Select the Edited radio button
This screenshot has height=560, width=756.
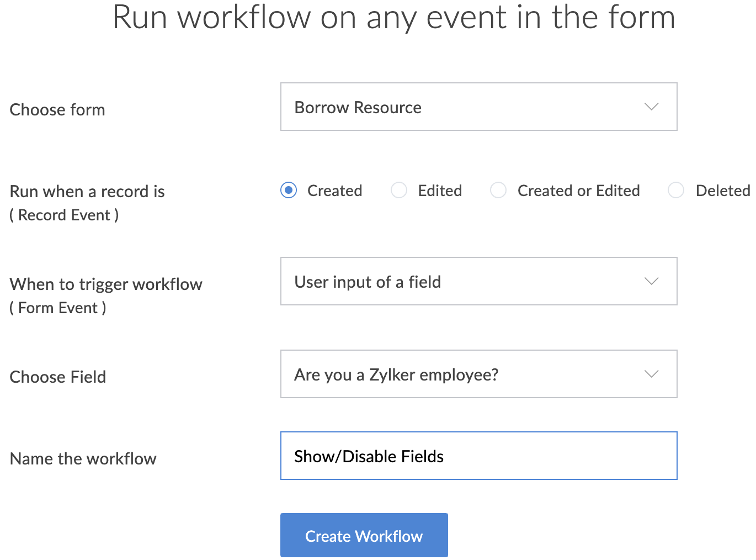[399, 191]
